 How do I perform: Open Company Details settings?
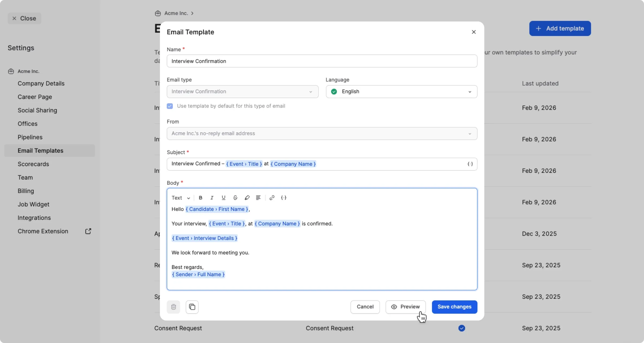click(x=41, y=83)
